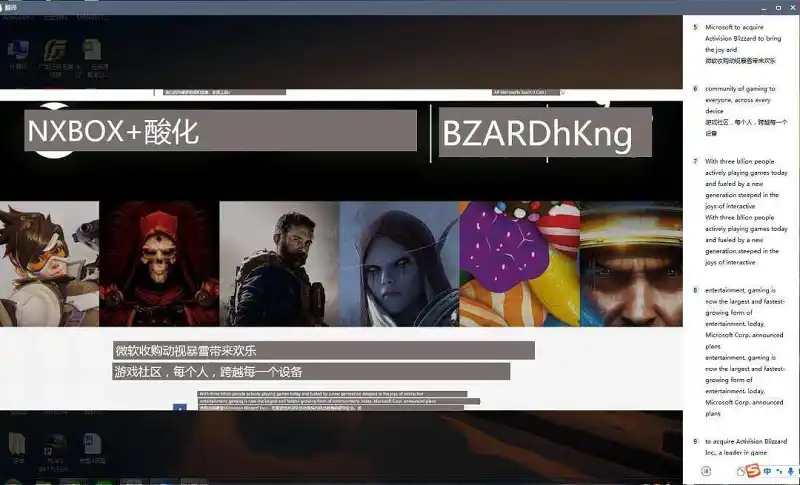Viewport: 800px width, 485px height.
Task: Click the small blue square button below images
Action: 180,407
